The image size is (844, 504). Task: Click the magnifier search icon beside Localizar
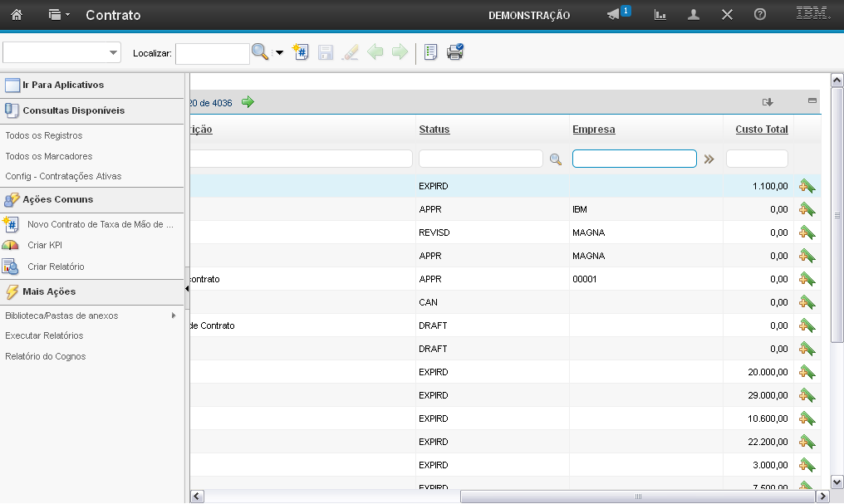coord(260,52)
